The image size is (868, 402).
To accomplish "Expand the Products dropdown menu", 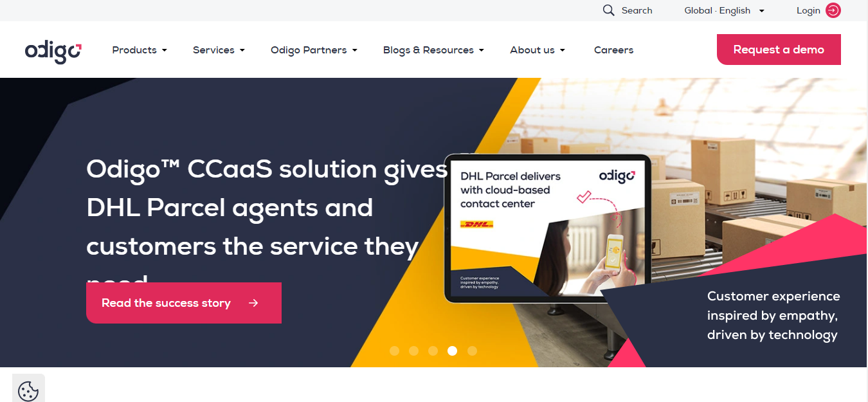I will [140, 50].
